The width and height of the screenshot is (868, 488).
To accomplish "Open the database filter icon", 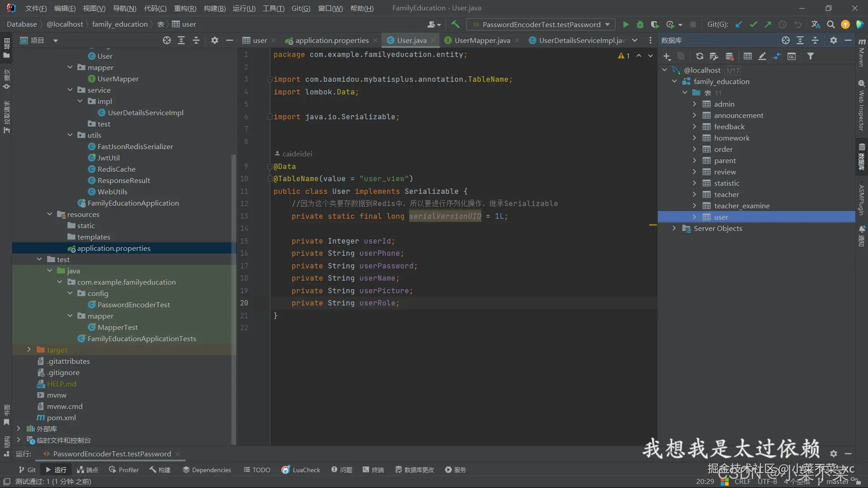I will click(x=811, y=56).
